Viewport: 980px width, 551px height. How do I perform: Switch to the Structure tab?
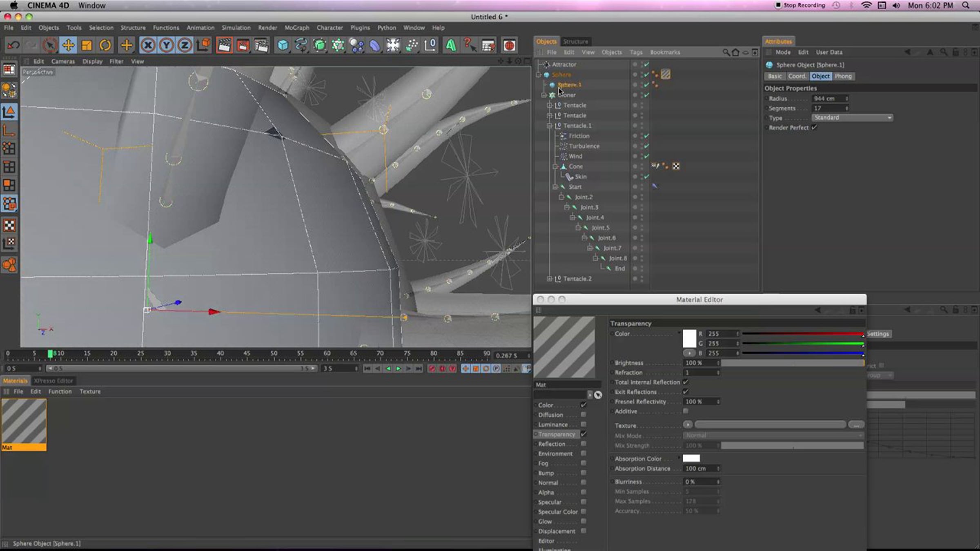(575, 42)
